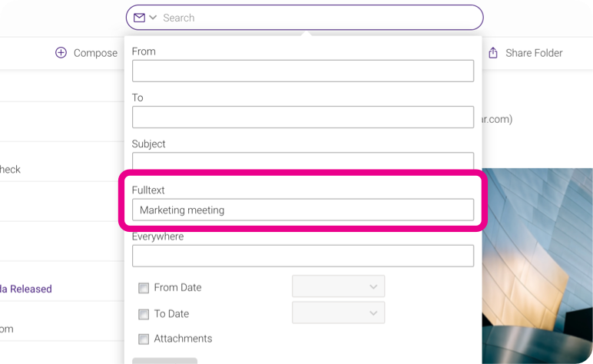
Task: Click the Everywhere input field
Action: [303, 256]
